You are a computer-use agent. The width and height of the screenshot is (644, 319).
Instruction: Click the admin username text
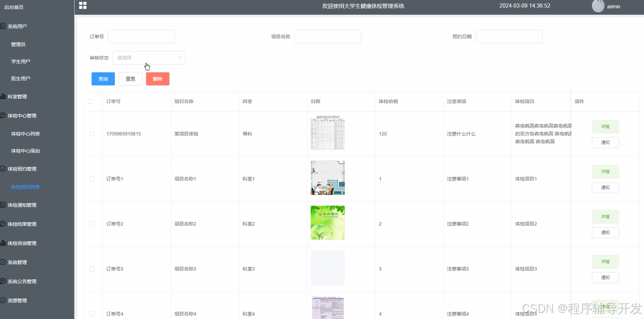click(613, 7)
